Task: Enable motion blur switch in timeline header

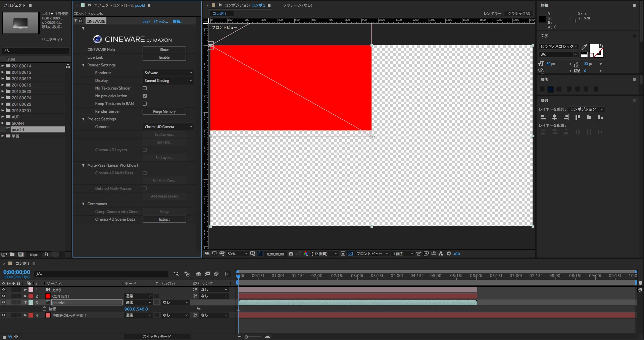Action: 216,274
